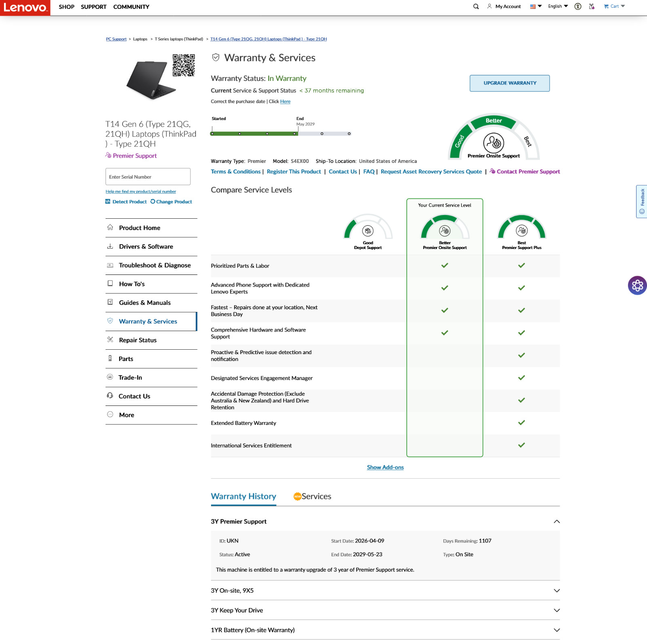Click the Detect Product link

point(126,202)
